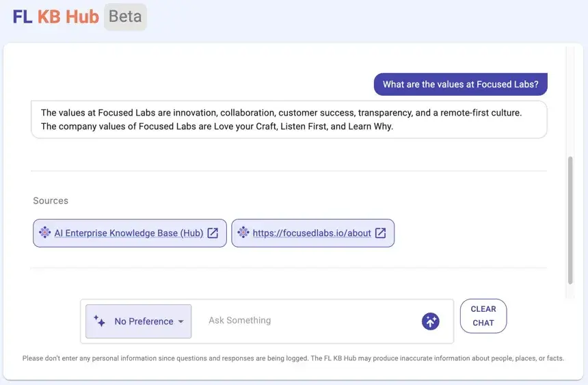Screen dimensions: 588x385
Task: Click the FL KB Hub logo
Action: pos(56,17)
